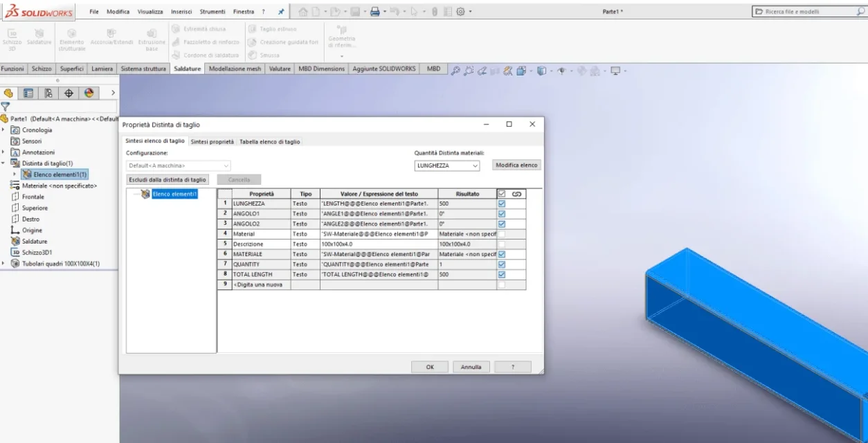Expand the Distinta di taglio tree node
868x443 pixels.
pyautogui.click(x=3, y=163)
